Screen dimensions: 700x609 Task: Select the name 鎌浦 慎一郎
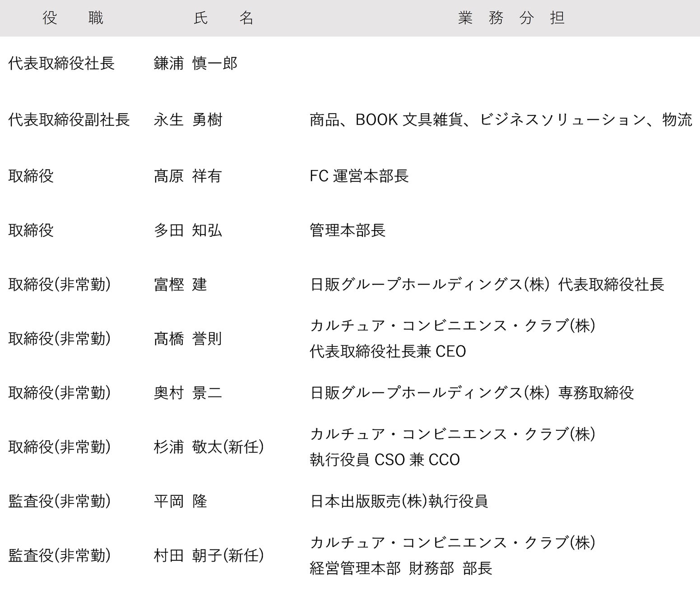(195, 63)
